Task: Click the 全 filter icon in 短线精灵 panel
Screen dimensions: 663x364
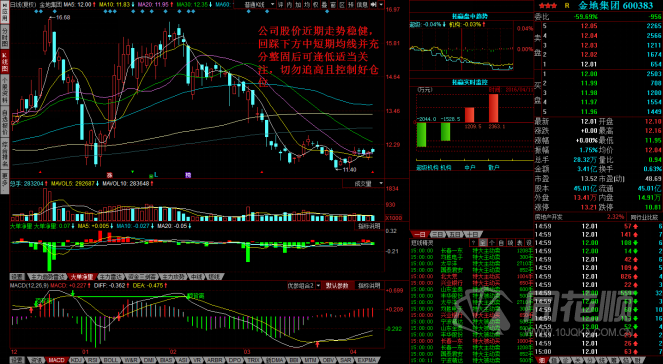Action: (x=483, y=243)
